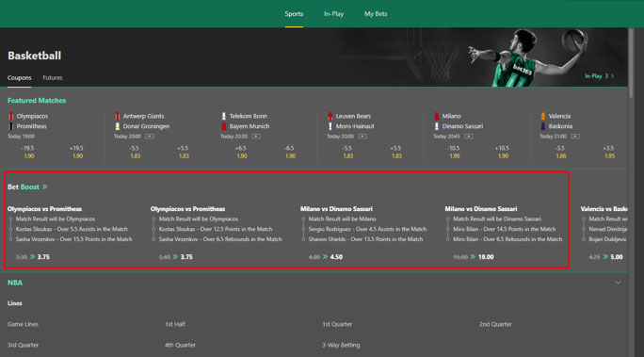This screenshot has width=644, height=357.
Task: Open the In-Play 3 arrow link
Action: click(x=599, y=76)
